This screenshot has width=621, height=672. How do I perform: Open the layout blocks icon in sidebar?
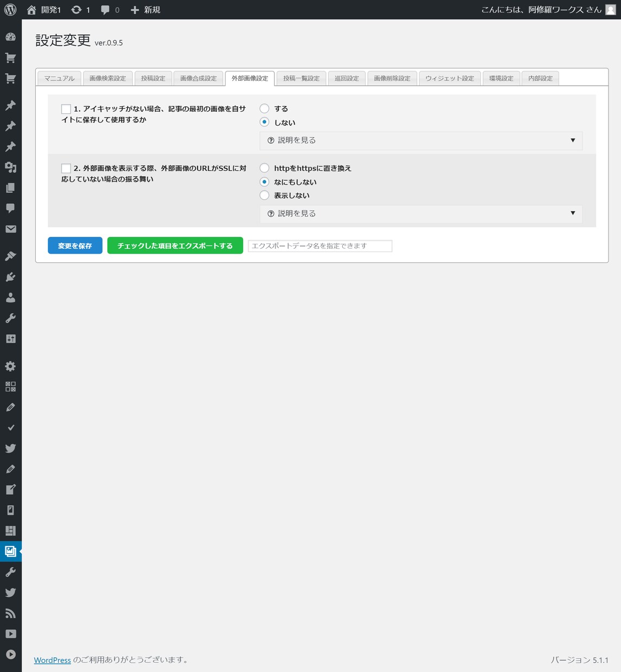point(10,531)
